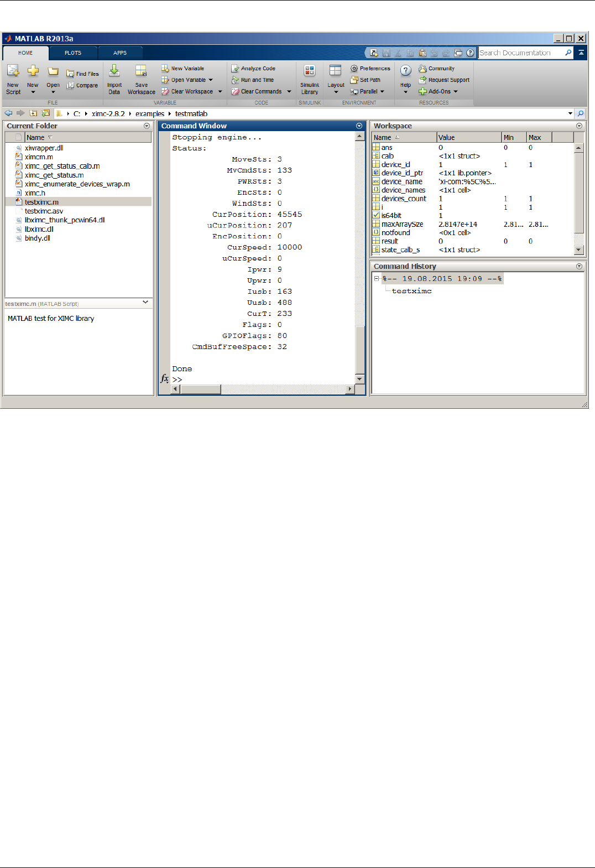The image size is (595, 868).
Task: Select the file testximc.m
Action: [78, 202]
